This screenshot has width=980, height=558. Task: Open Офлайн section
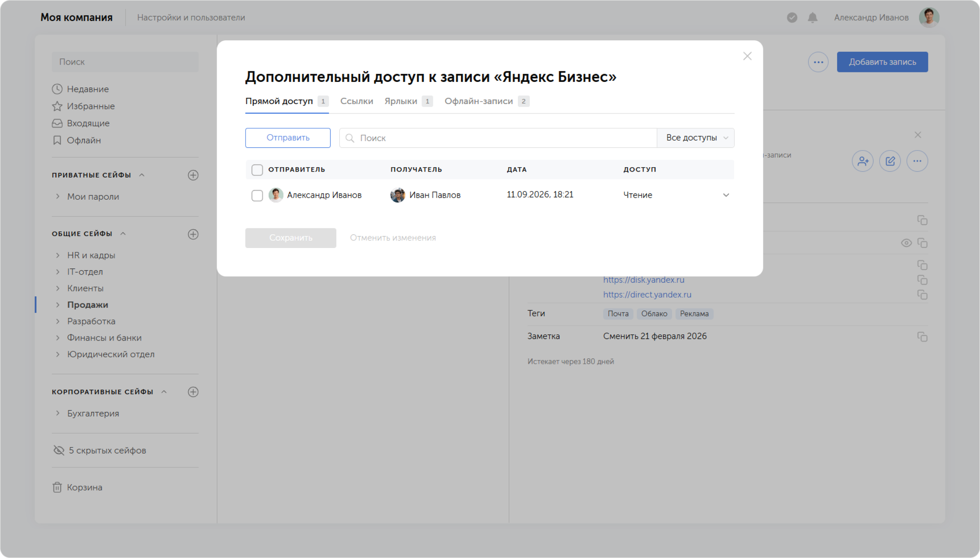[x=77, y=140]
